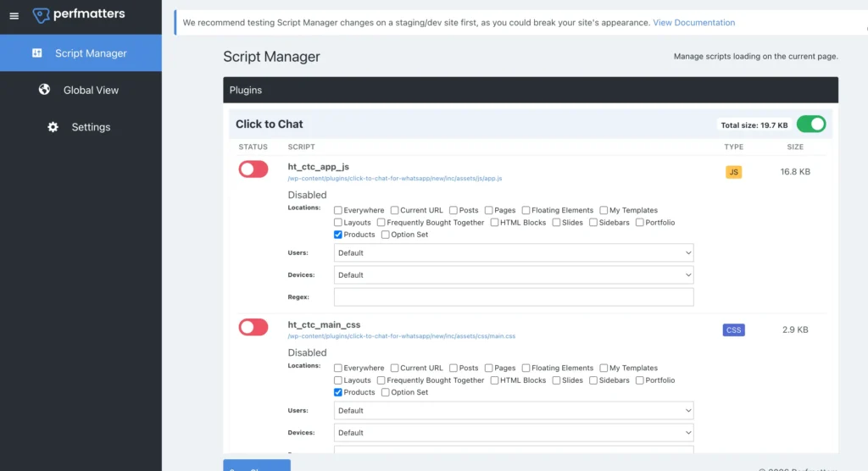Check Floating Elements for ht_ctc_app_js
This screenshot has height=471, width=868.
coord(526,210)
